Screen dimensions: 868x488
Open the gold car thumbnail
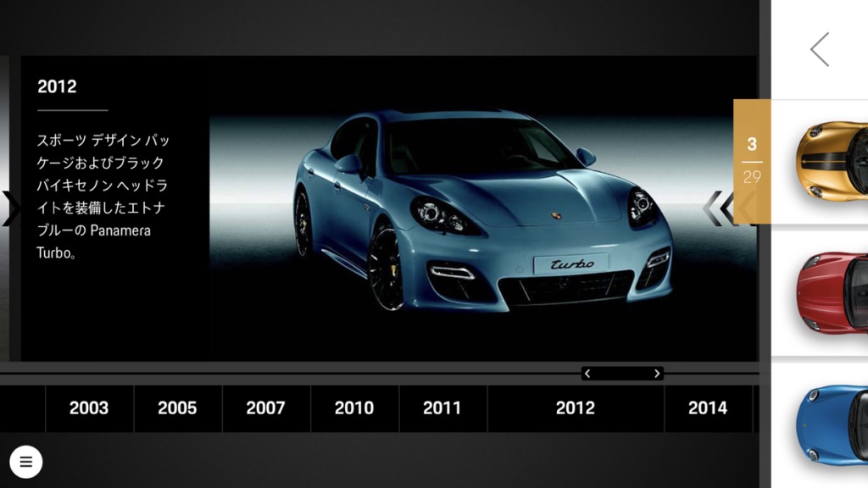(832, 161)
